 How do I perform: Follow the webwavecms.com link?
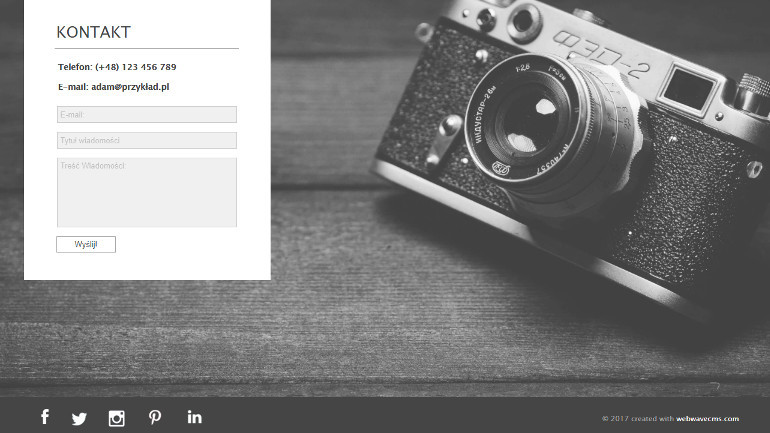pyautogui.click(x=707, y=419)
